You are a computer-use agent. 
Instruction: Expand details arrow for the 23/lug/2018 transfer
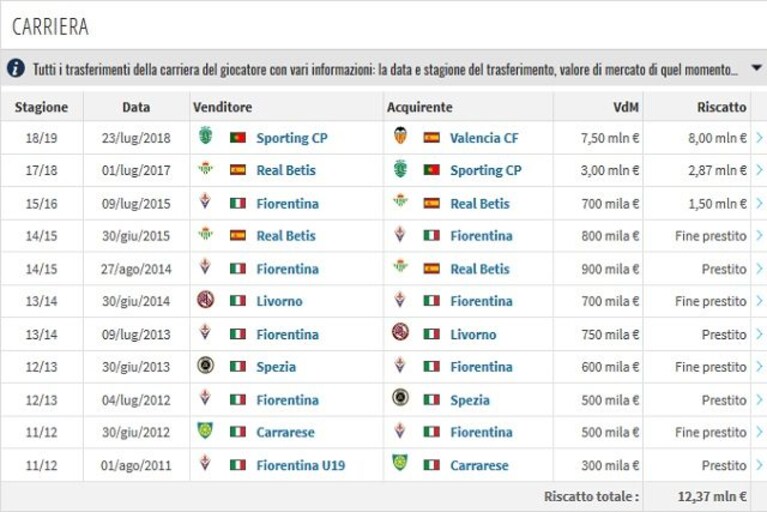tap(759, 138)
